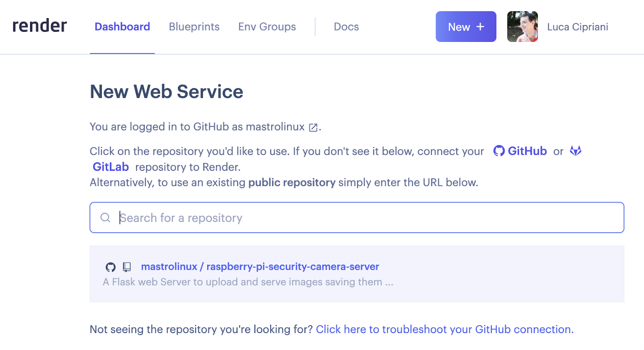The height and width of the screenshot is (350, 644).
Task: Click GitHub icon beside the repository entry
Action: (x=111, y=267)
